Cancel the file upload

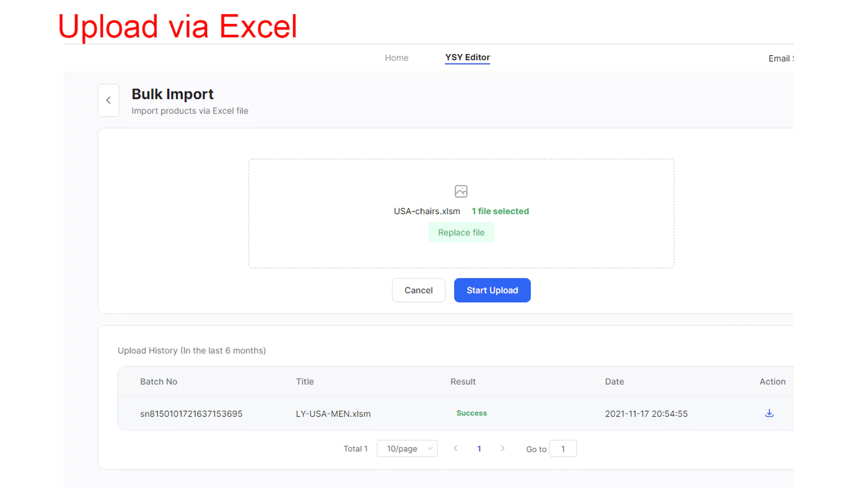click(x=418, y=291)
